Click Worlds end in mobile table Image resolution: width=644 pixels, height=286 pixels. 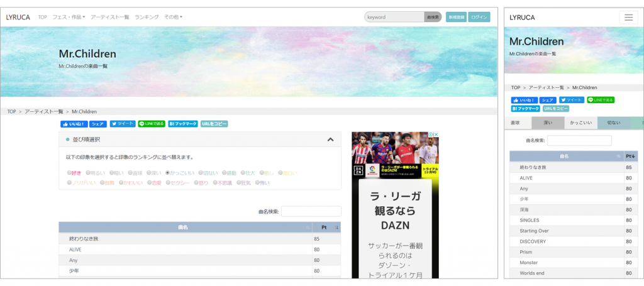531,273
